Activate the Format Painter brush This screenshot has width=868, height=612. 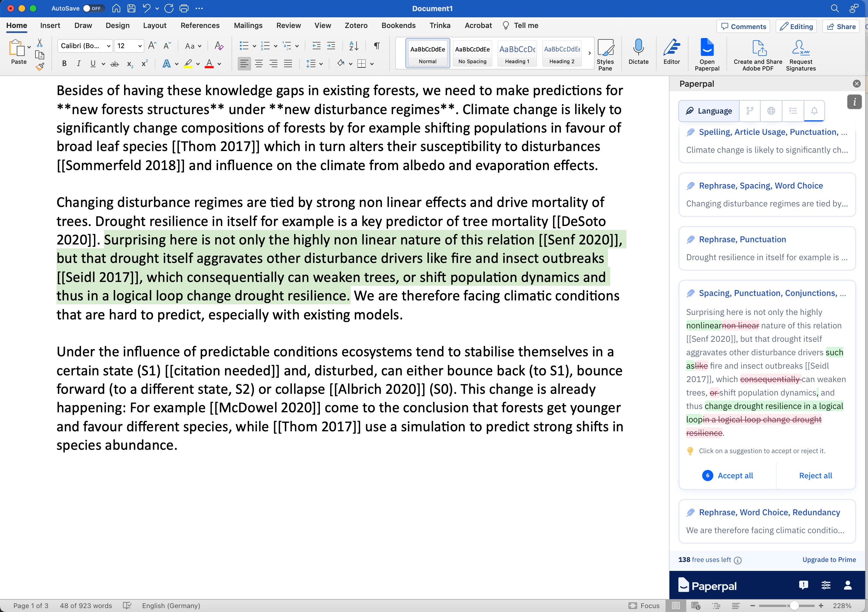point(40,67)
